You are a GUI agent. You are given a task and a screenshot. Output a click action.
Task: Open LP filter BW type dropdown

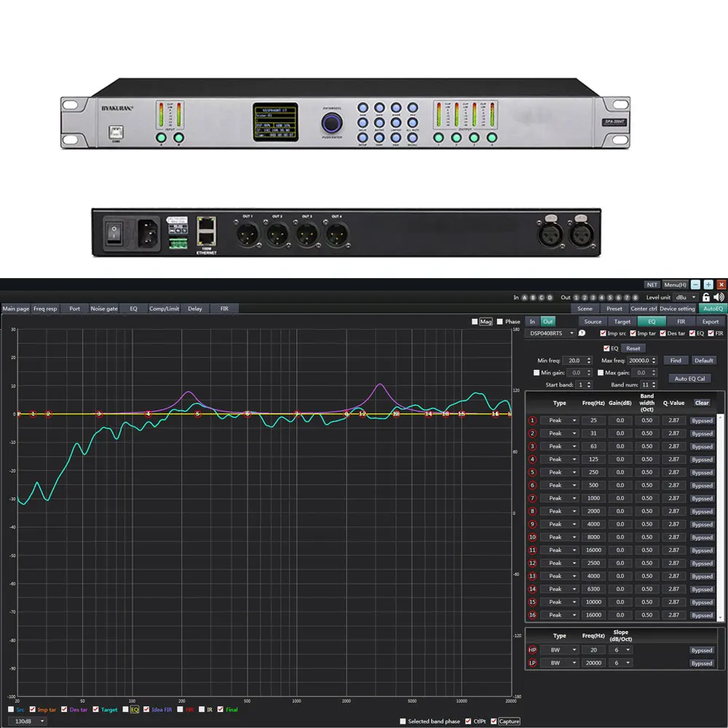click(559, 663)
